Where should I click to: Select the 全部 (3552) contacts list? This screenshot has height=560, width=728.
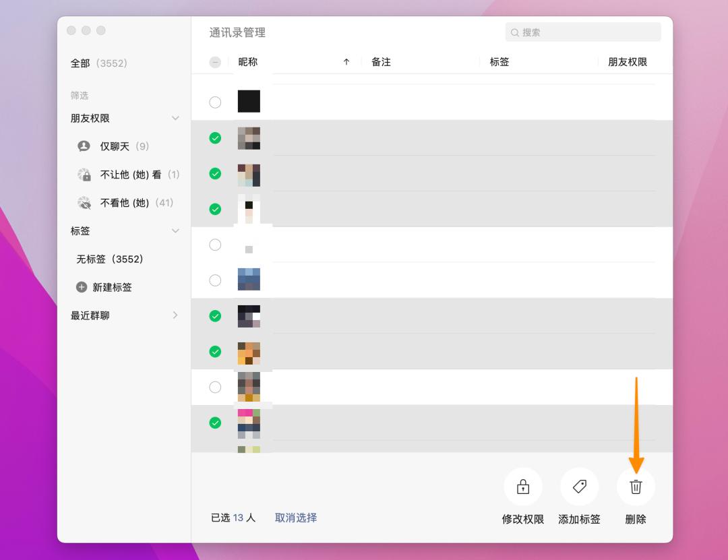[x=82, y=63]
